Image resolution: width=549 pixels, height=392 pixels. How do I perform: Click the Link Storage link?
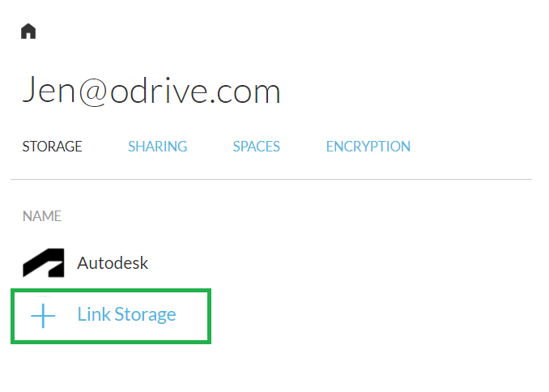tap(126, 315)
